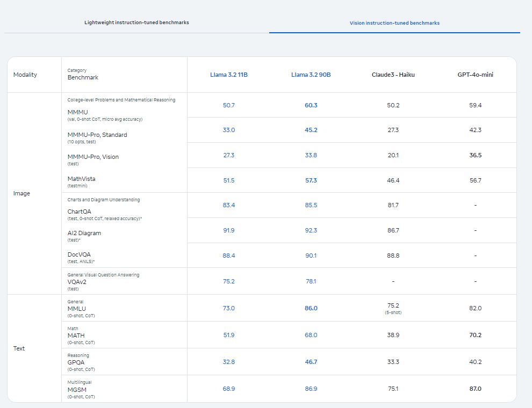
Task: Select MGSM score 86.9
Action: coord(311,389)
